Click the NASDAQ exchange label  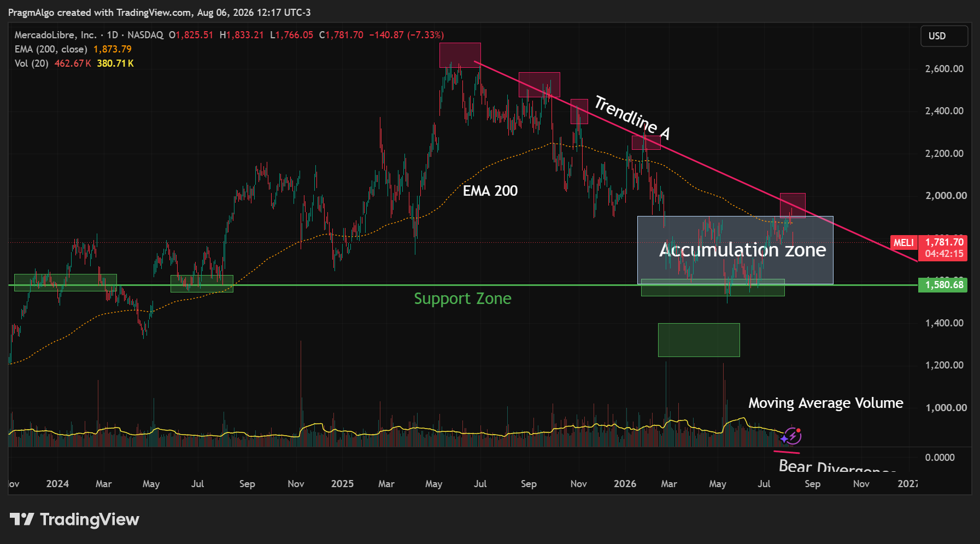click(x=145, y=35)
